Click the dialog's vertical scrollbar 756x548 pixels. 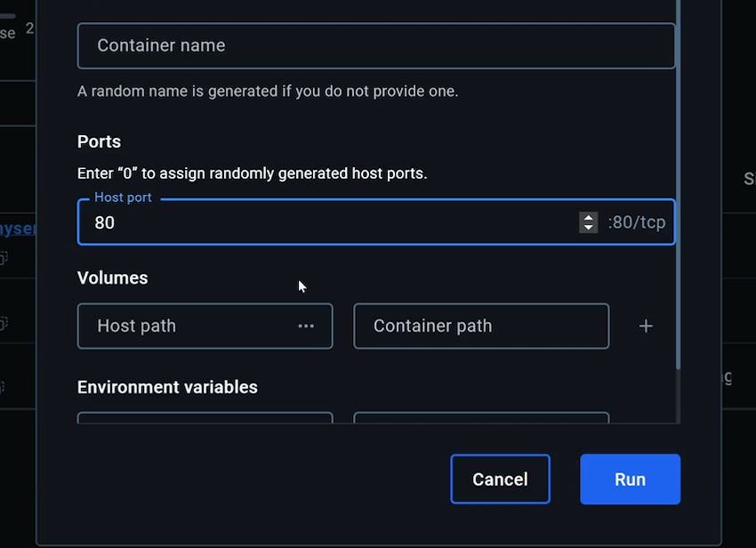click(679, 178)
